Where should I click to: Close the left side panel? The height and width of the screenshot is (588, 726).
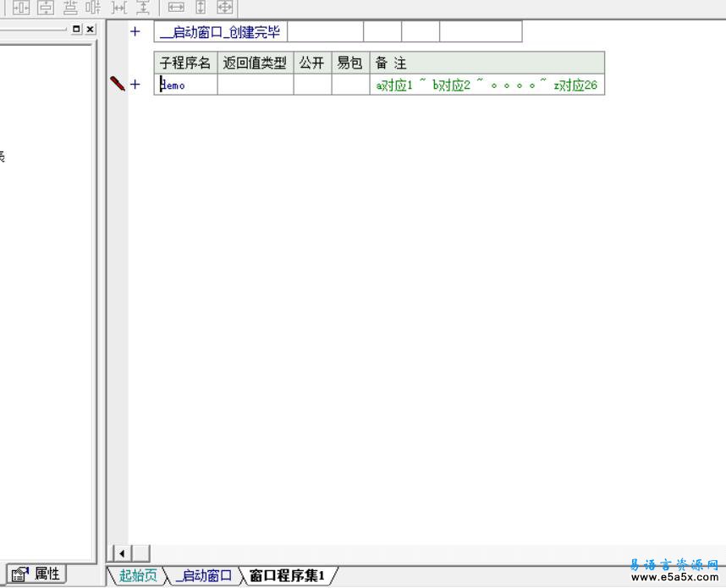pyautogui.click(x=91, y=29)
